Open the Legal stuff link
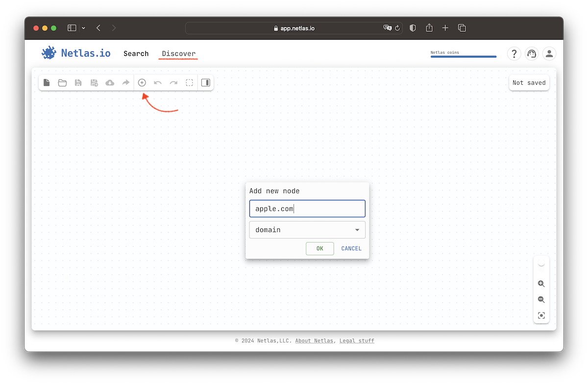This screenshot has height=384, width=588. 357,340
